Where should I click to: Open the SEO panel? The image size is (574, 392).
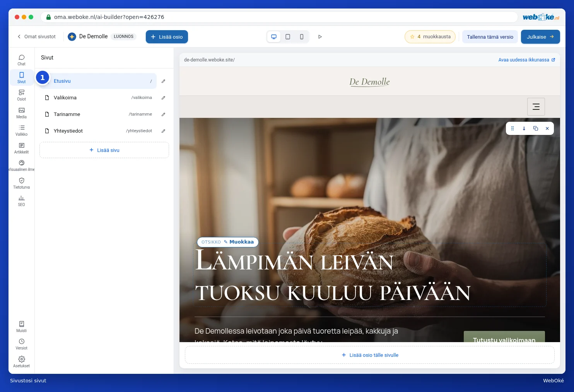(22, 201)
